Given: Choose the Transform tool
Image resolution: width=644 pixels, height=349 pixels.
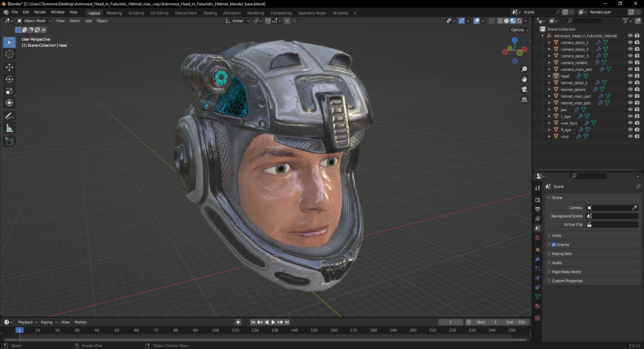Looking at the screenshot, I should 9,103.
